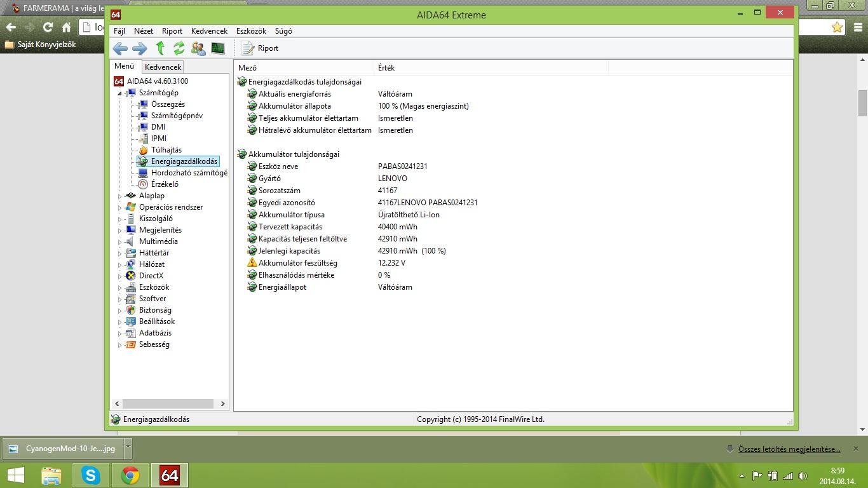Open the Nézet menu
This screenshot has width=868, height=488.
[x=144, y=30]
